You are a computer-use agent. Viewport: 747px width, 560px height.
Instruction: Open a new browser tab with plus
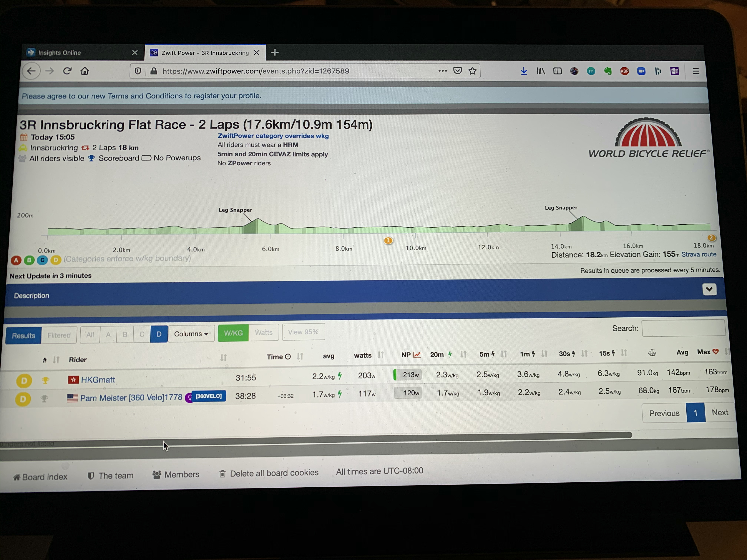click(275, 52)
